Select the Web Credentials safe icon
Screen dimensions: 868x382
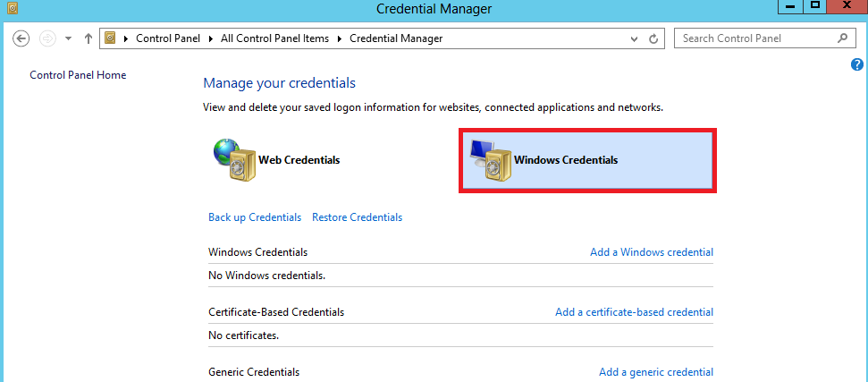(x=234, y=160)
